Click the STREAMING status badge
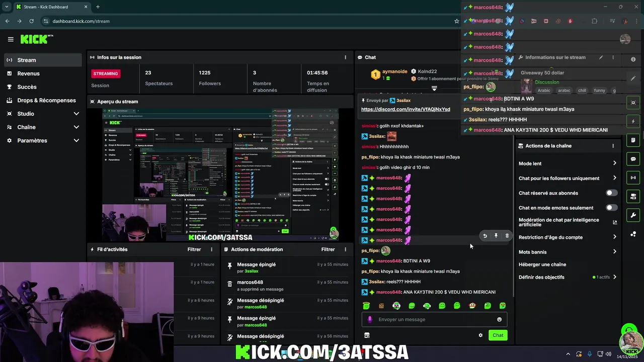Screen dimensions: 644x362 pyautogui.click(x=106, y=73)
